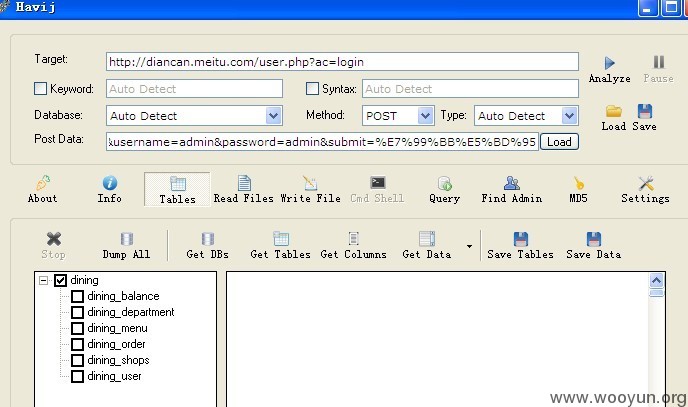Screen dimensions: 688x407
Task: Collapse the dining database tree node
Action: coord(43,280)
